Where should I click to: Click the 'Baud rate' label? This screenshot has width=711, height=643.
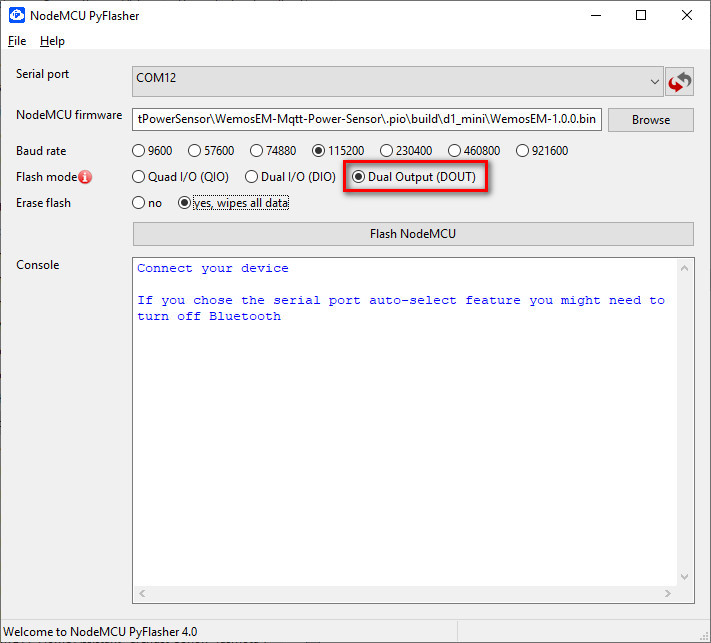click(41, 151)
